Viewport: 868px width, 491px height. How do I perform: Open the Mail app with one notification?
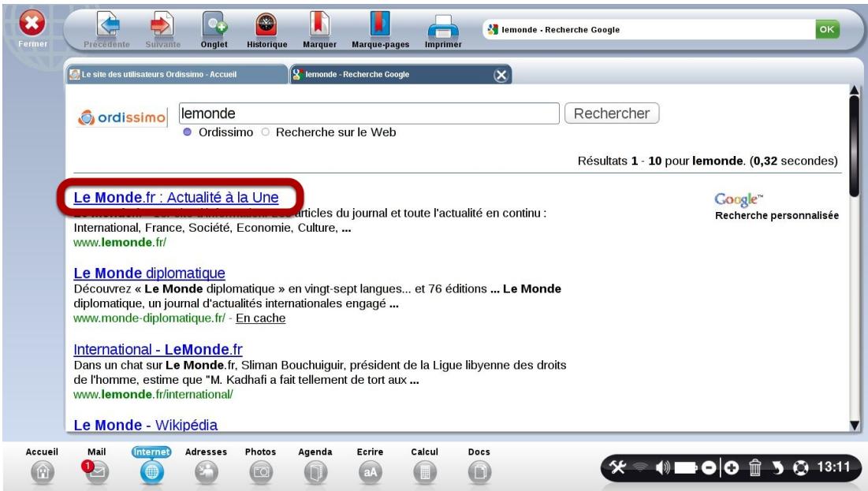(x=96, y=465)
